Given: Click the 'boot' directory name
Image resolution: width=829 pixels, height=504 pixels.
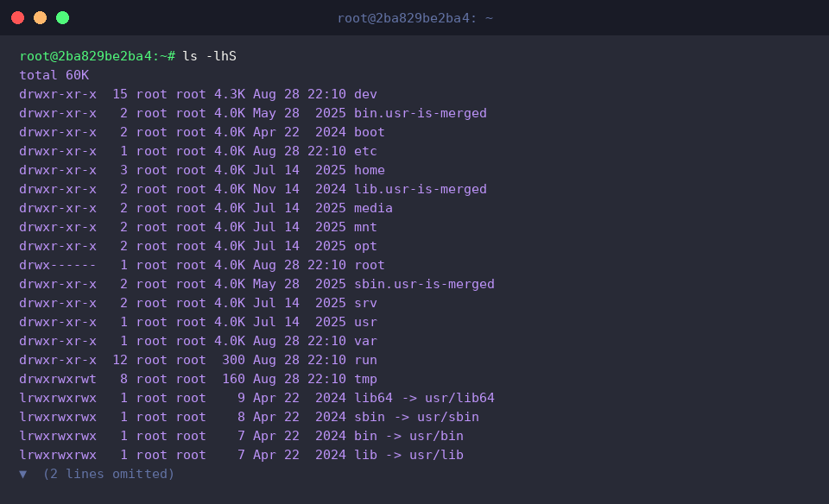Looking at the screenshot, I should (x=369, y=132).
